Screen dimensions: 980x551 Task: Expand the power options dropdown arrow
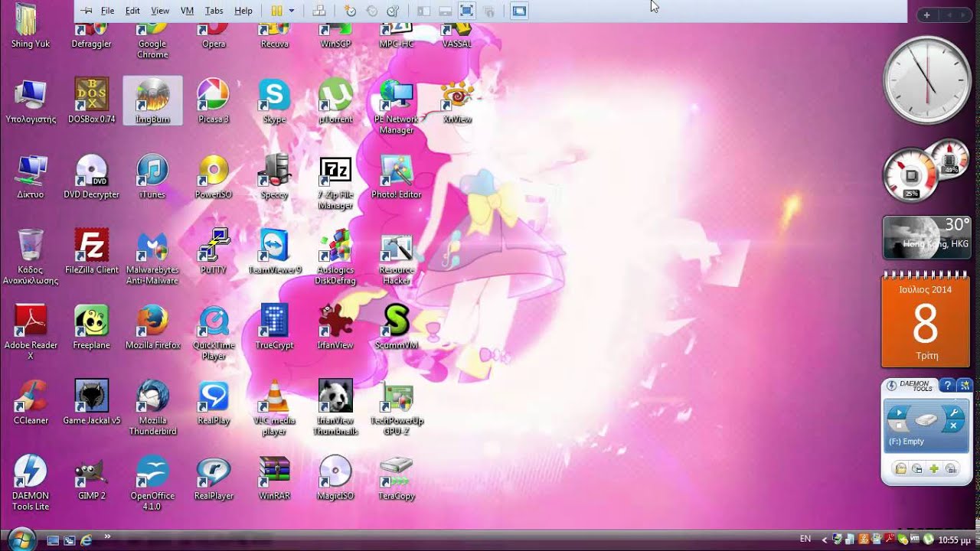point(292,11)
